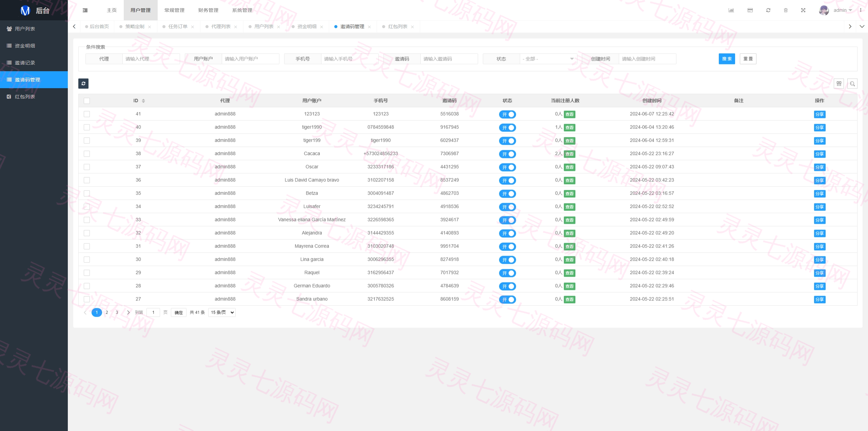Refresh page using header refresh icon
The height and width of the screenshot is (431, 868).
coord(768,10)
